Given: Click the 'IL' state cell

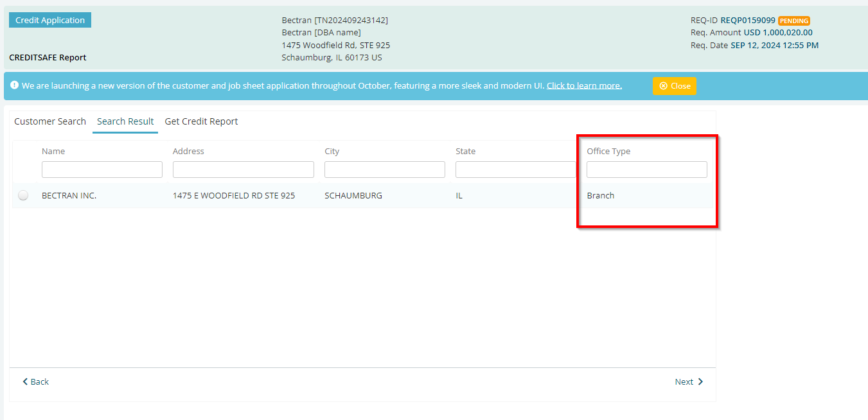Looking at the screenshot, I should (459, 195).
